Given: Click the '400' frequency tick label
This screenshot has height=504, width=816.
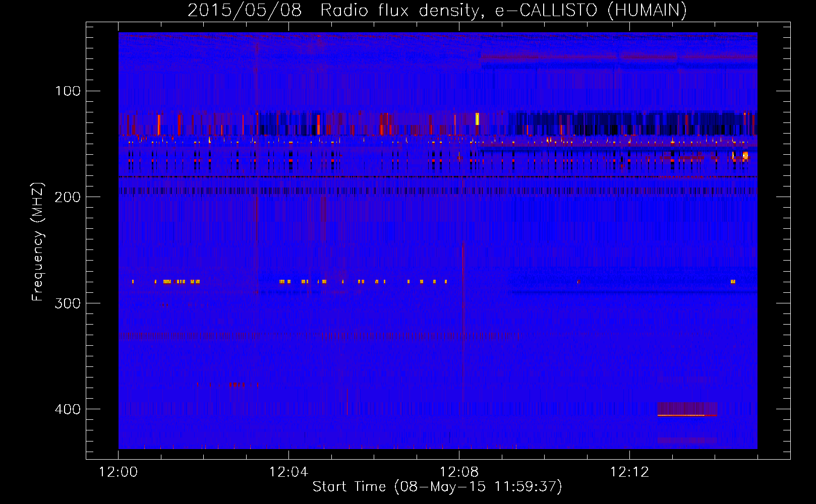Looking at the screenshot, I should 68,409.
